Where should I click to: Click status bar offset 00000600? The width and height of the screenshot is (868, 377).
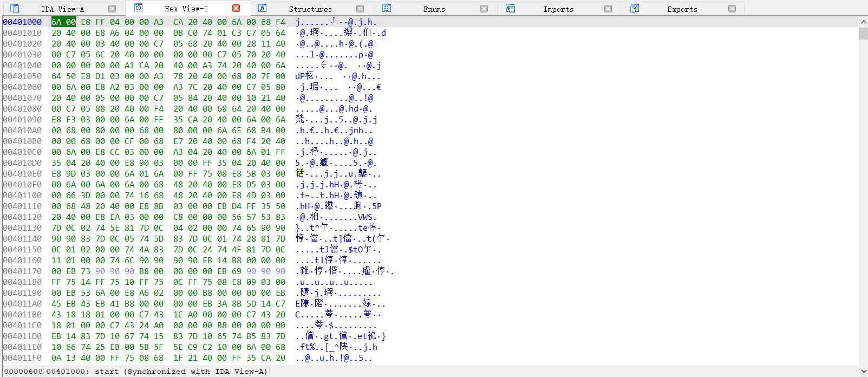(x=23, y=372)
